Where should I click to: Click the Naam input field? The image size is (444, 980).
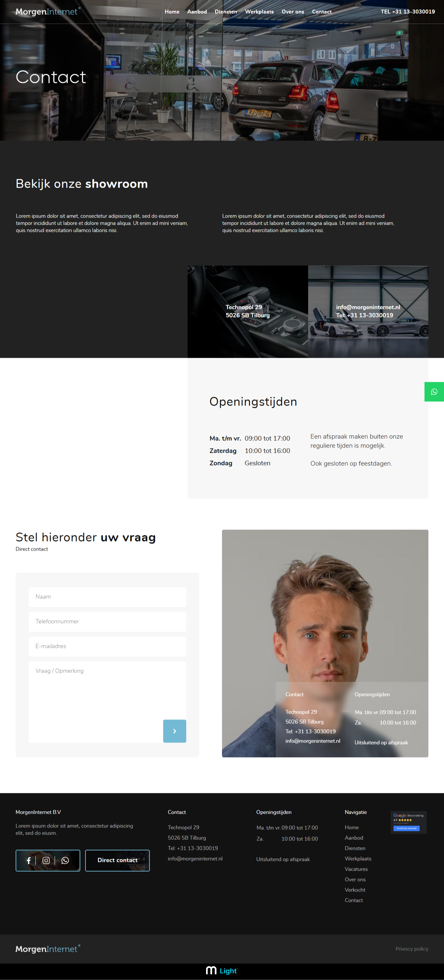click(107, 597)
